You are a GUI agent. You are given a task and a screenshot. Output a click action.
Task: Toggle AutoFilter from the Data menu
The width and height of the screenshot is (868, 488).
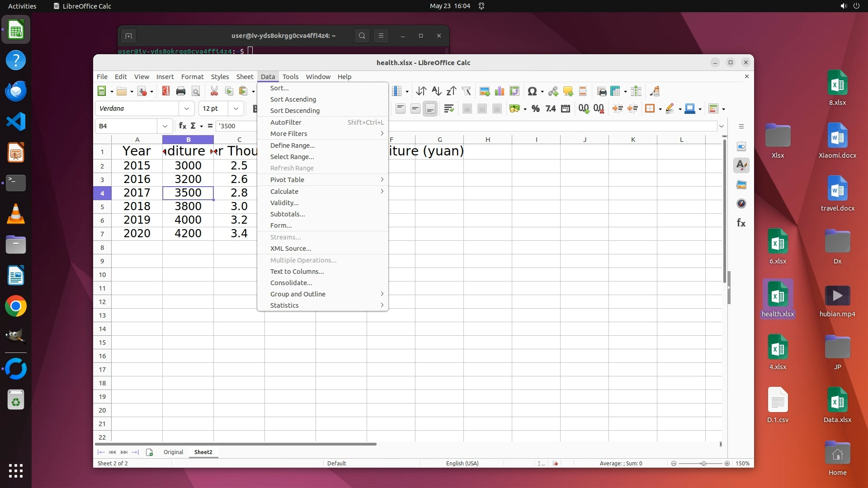[286, 122]
